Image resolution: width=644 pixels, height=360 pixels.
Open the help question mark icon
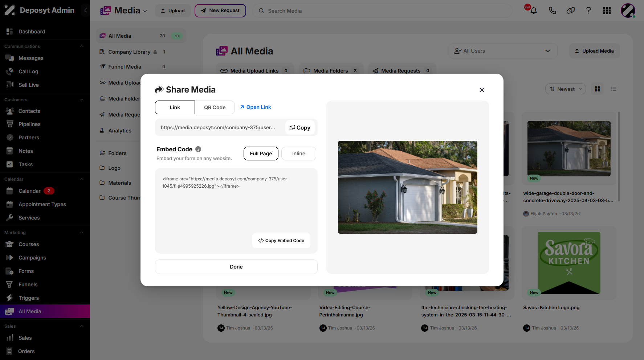point(588,11)
